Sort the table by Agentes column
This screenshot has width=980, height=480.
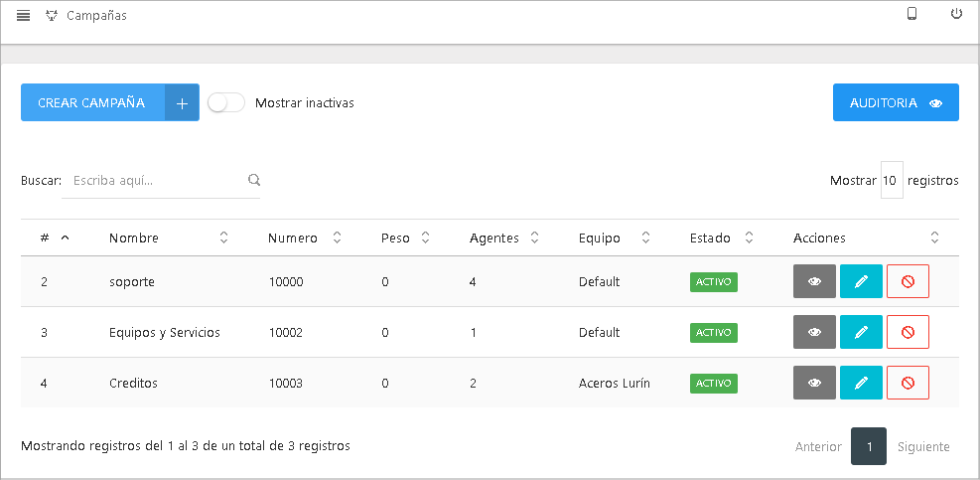(x=494, y=238)
